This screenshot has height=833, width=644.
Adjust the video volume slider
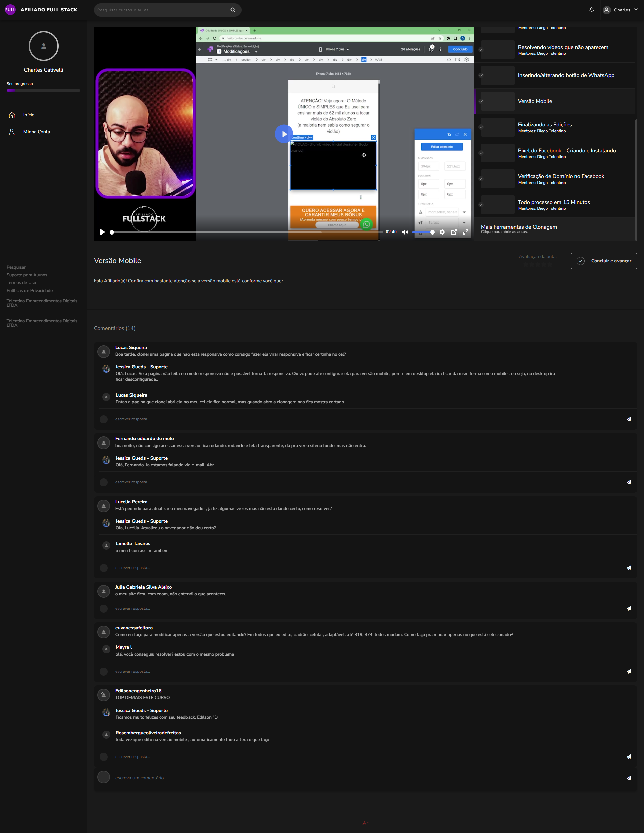point(423,232)
